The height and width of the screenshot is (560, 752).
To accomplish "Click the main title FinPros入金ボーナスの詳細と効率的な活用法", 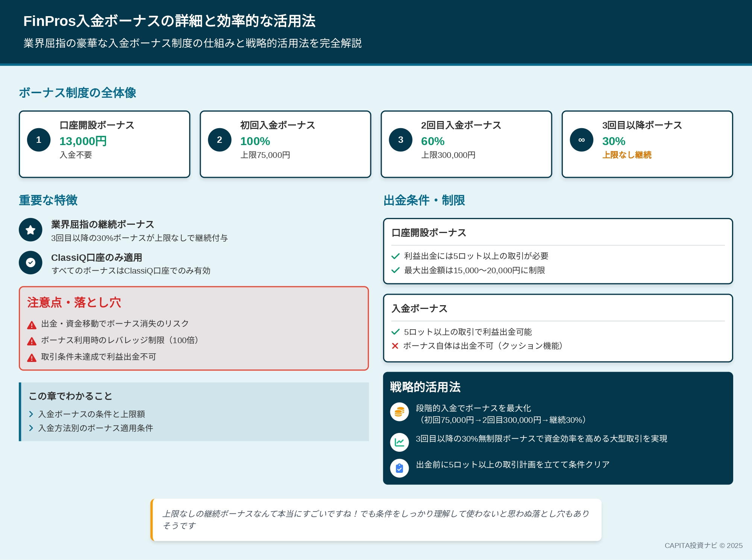I will 169,21.
